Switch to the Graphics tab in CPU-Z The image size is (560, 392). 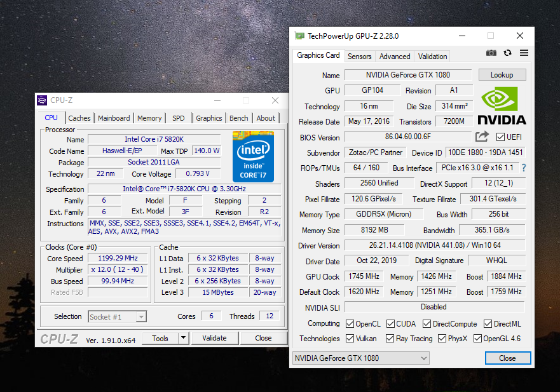pyautogui.click(x=209, y=118)
